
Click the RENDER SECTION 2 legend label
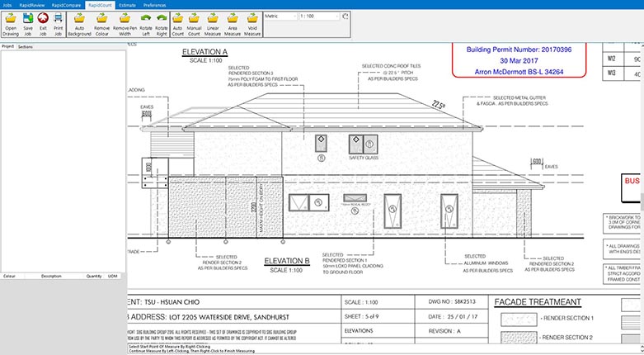(x=566, y=338)
